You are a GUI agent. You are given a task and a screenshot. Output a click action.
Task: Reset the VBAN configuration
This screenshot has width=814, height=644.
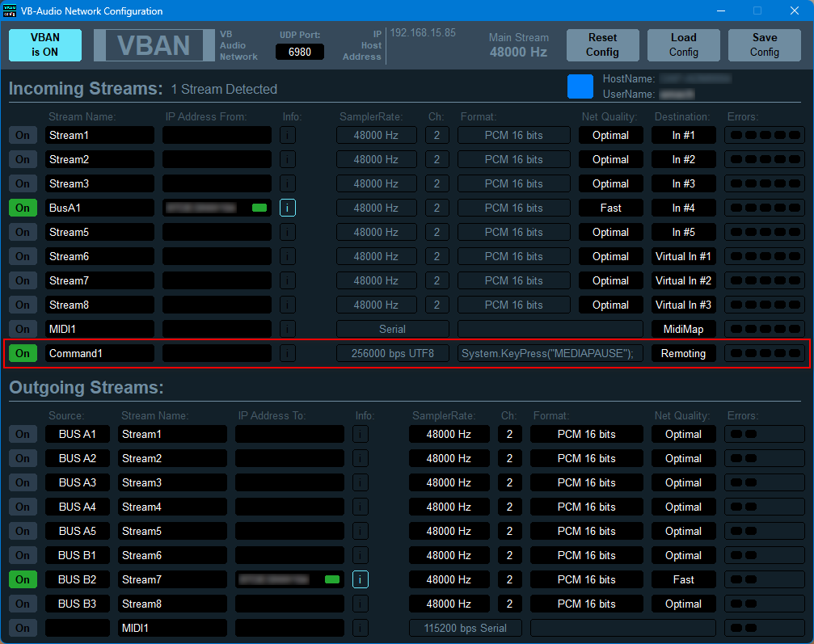pyautogui.click(x=603, y=45)
